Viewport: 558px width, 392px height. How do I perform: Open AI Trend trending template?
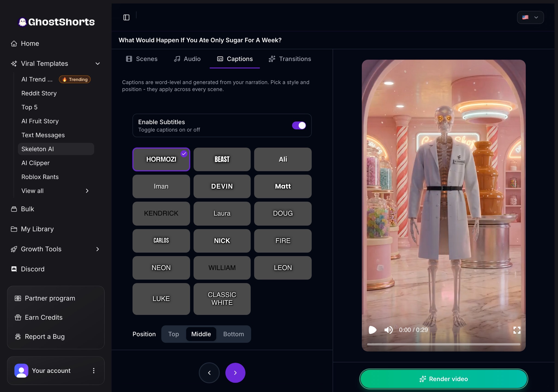tap(56, 79)
